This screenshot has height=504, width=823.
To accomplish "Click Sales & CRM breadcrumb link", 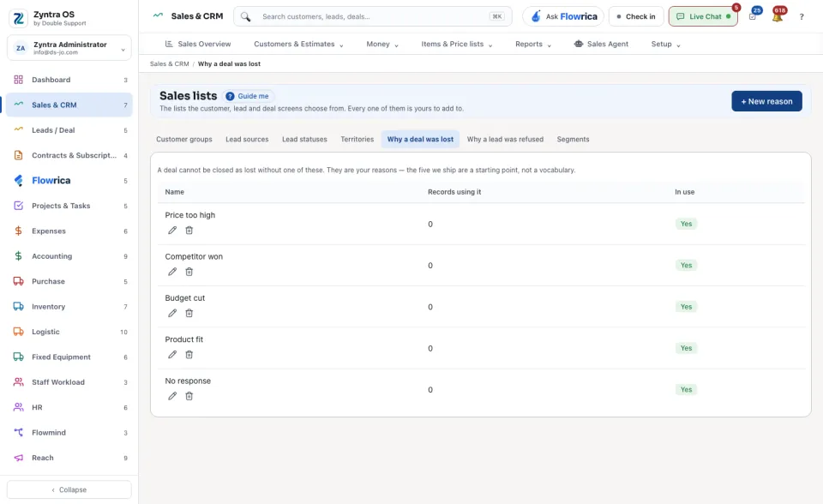I will pyautogui.click(x=170, y=63).
